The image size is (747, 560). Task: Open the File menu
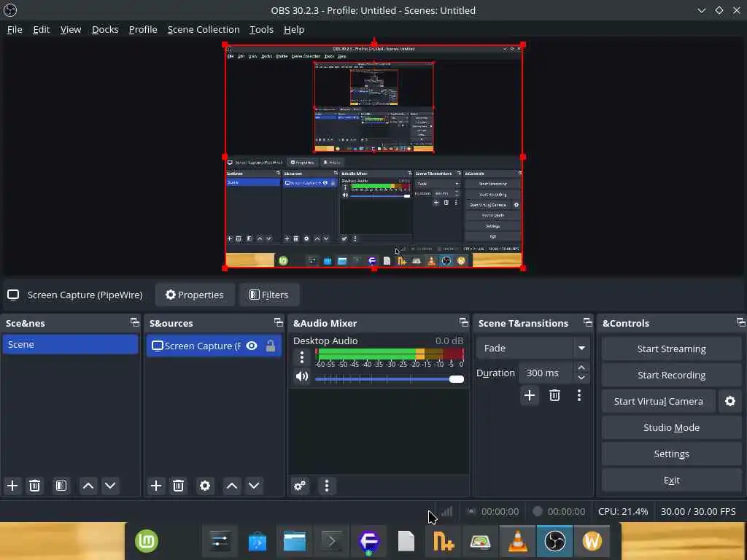(x=15, y=29)
